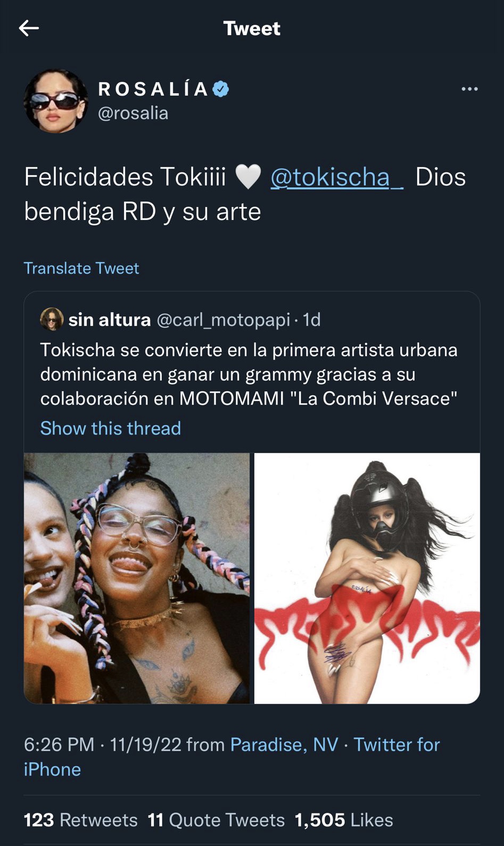View the 11 Quote Tweets list

coord(217,820)
